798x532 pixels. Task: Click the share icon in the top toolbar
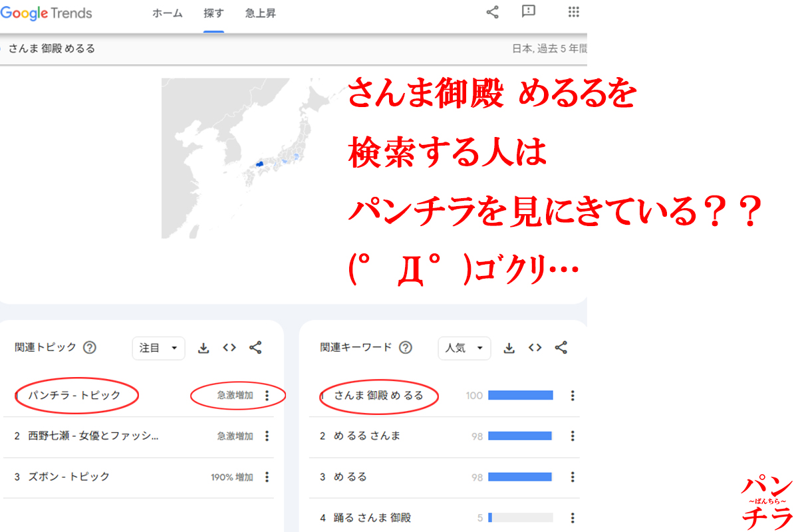tap(491, 12)
